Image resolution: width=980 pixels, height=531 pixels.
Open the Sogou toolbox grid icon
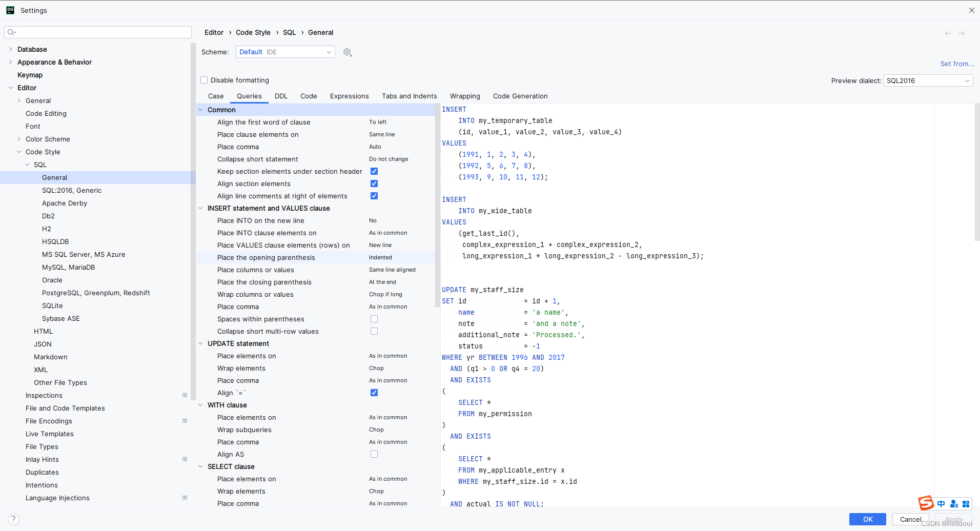click(x=966, y=504)
